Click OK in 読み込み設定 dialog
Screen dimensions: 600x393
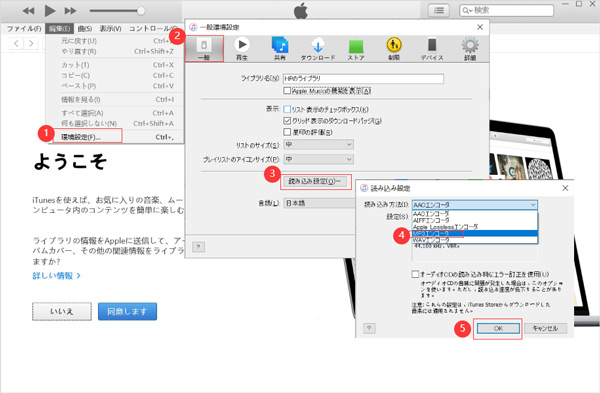pos(498,328)
